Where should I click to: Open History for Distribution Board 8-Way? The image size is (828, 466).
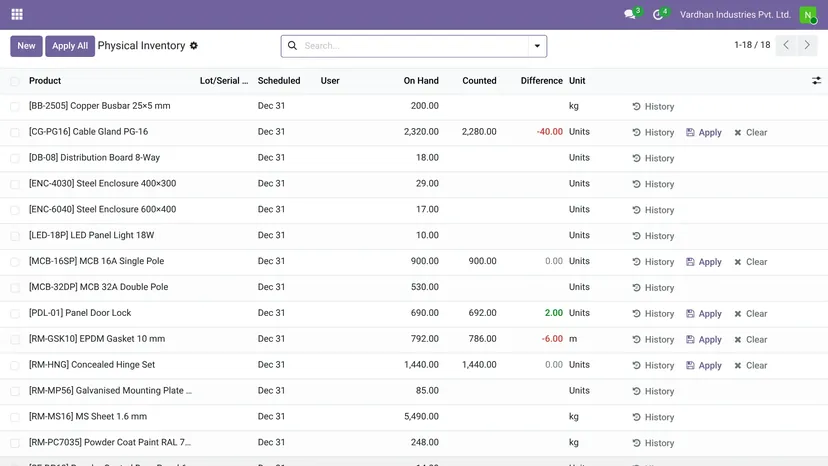click(x=653, y=159)
